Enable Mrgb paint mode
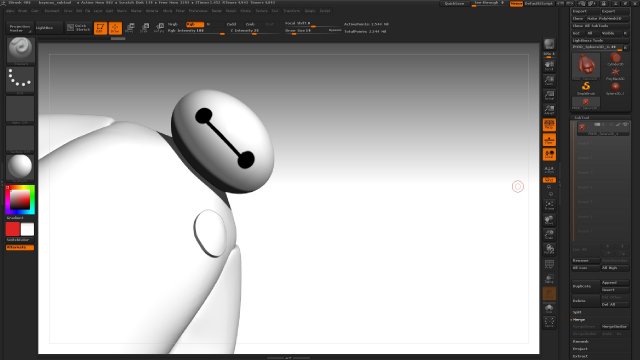Image resolution: width=640 pixels, height=360 pixels. coord(173,24)
